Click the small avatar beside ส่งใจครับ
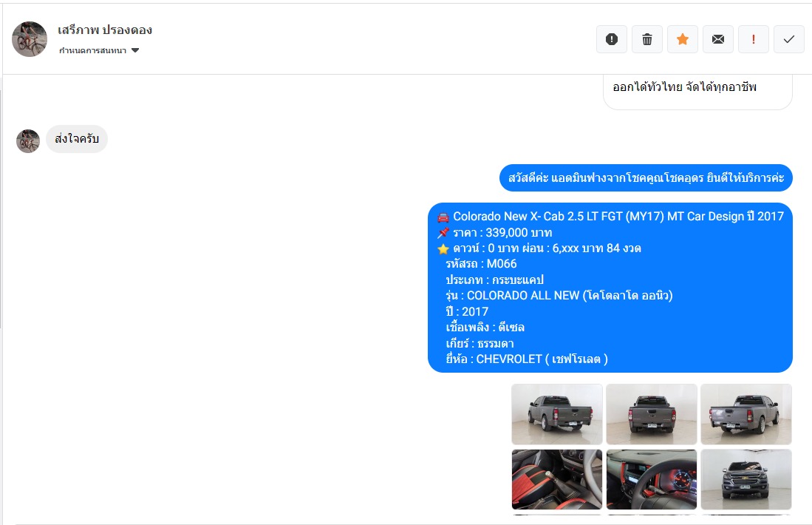Viewport: 812px width, 525px height. coord(28,141)
